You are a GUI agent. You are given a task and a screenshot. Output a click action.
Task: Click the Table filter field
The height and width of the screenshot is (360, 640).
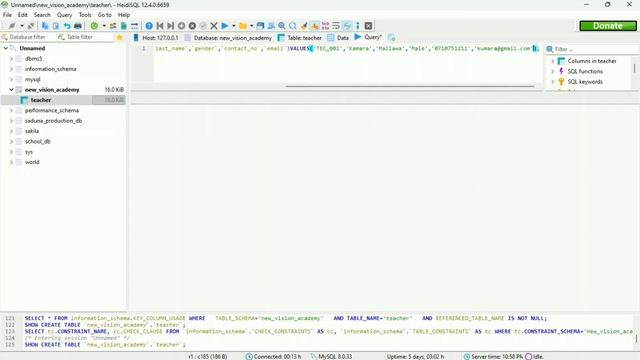pos(85,37)
